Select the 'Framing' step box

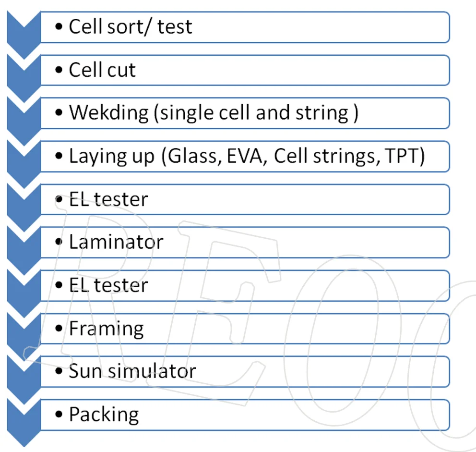click(x=245, y=329)
